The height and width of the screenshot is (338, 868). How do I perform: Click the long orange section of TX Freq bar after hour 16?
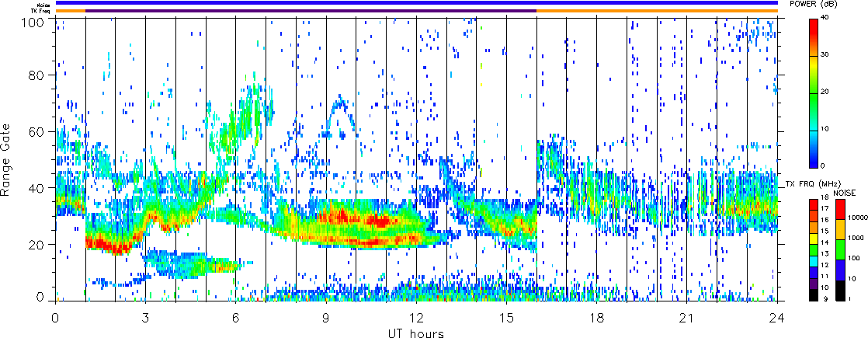657,11
